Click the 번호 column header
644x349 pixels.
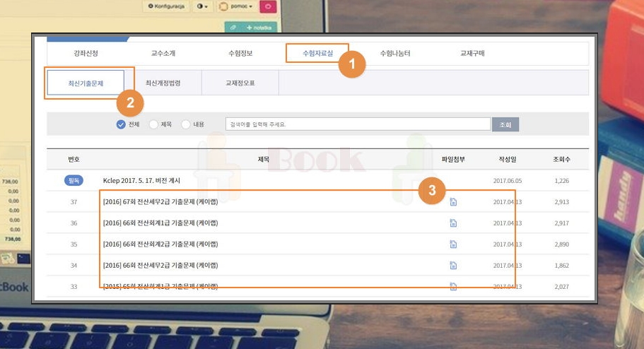(74, 159)
